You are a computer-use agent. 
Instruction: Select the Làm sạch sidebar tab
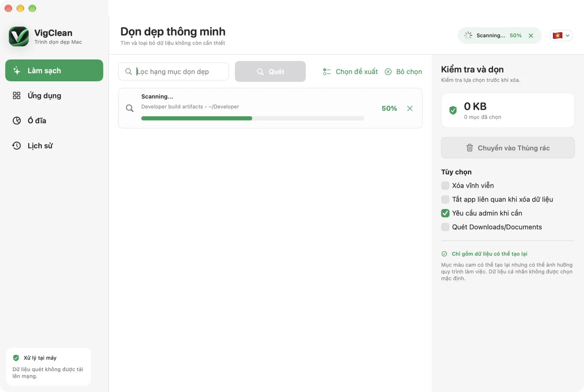(54, 70)
